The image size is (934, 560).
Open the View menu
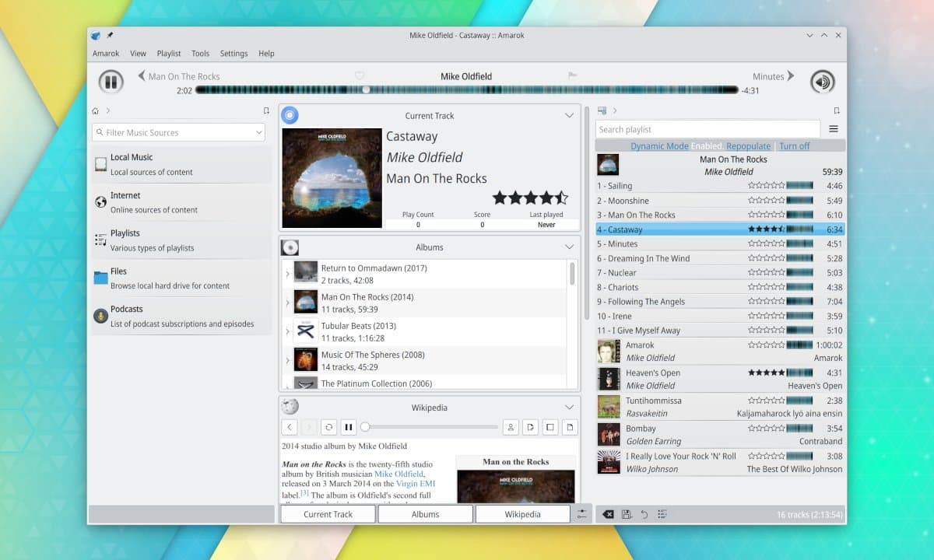pyautogui.click(x=138, y=54)
